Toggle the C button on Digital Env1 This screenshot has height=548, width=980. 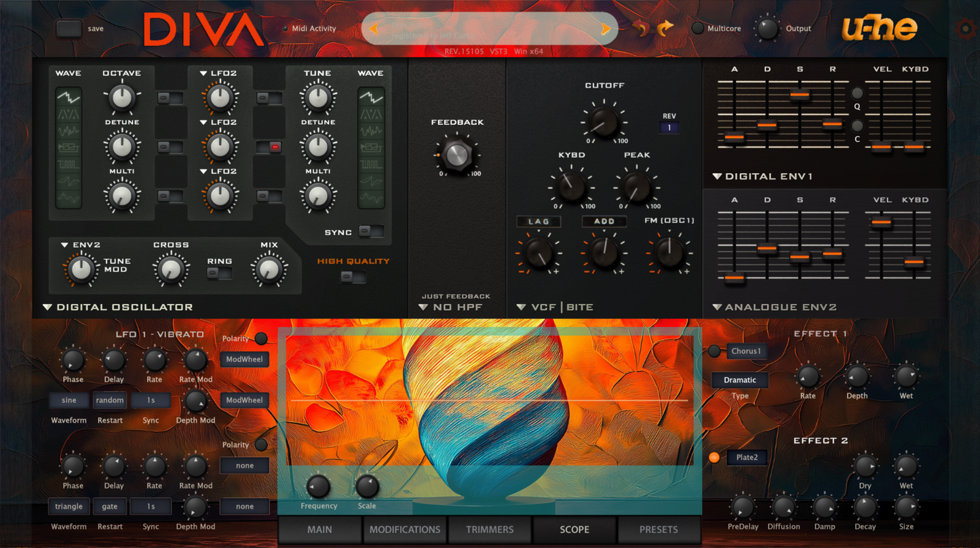click(x=857, y=125)
